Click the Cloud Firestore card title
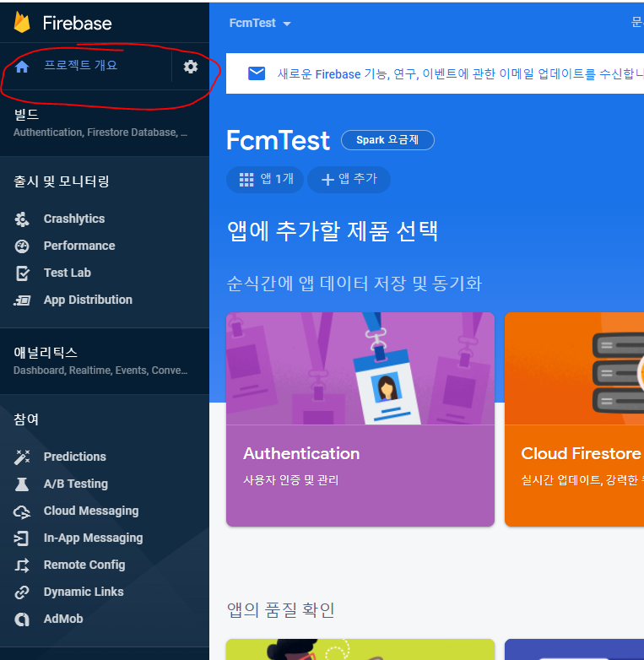The height and width of the screenshot is (660, 644). pyautogui.click(x=581, y=454)
